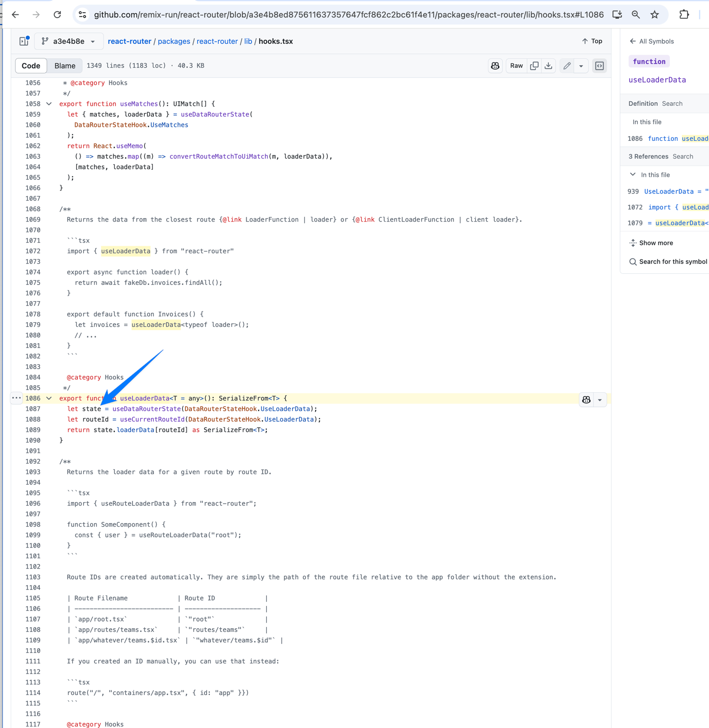Click DataRouterStateHook.UseMatches on line 1060
Viewport: 709px width, 728px height.
[131, 125]
